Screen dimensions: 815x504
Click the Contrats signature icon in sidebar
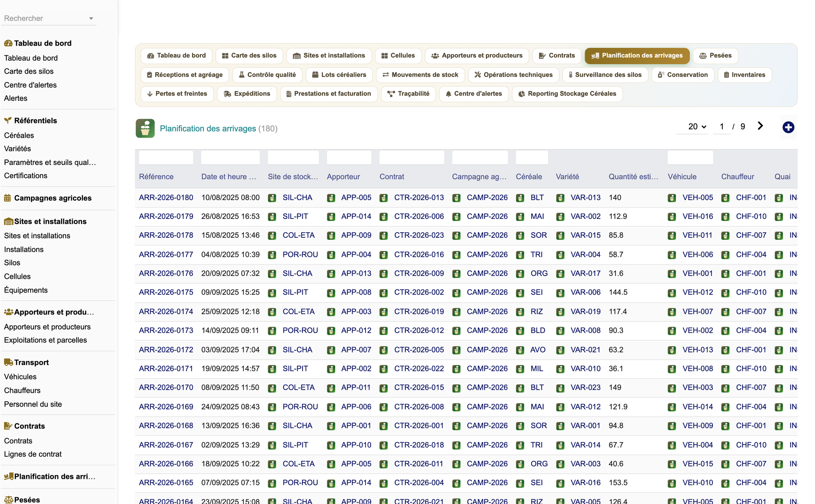click(x=8, y=426)
